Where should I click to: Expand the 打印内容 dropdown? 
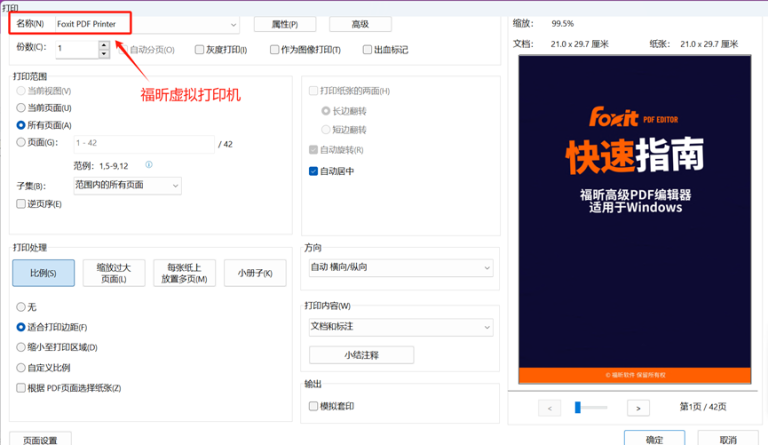pos(401,327)
